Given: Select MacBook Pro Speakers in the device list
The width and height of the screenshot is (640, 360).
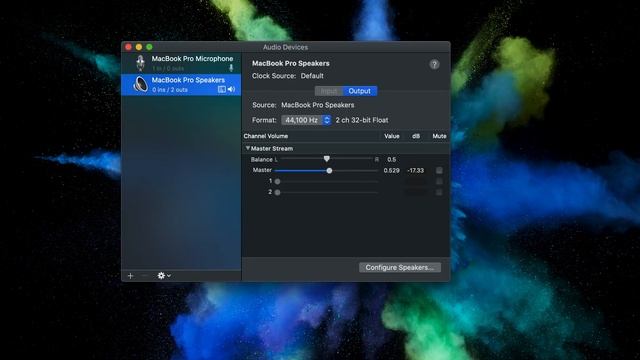Looking at the screenshot, I should point(181,84).
